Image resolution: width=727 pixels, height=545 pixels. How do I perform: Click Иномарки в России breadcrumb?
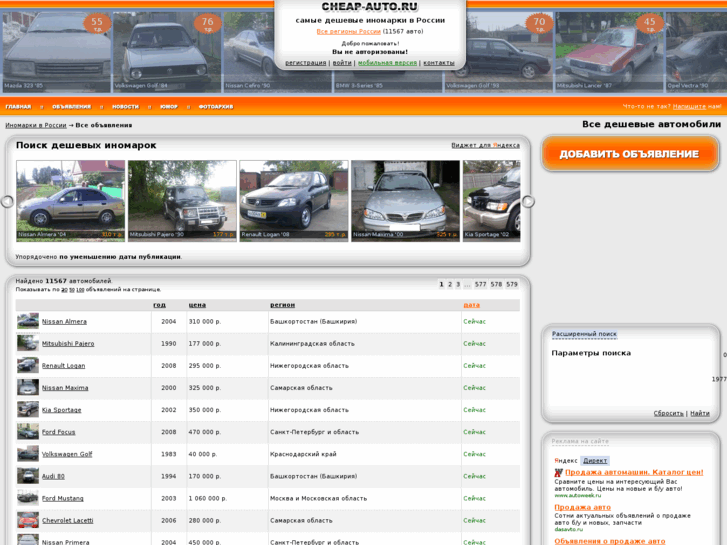pos(36,125)
